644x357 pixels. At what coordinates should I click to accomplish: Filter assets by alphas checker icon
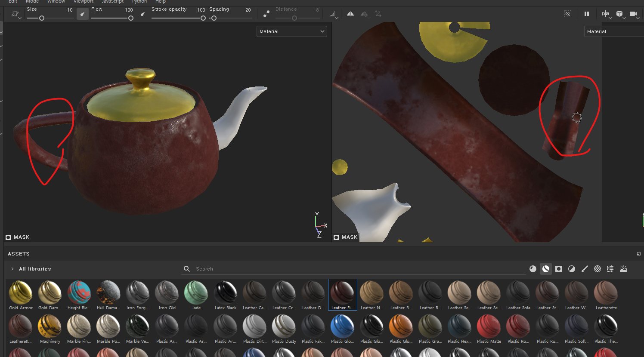click(x=598, y=269)
